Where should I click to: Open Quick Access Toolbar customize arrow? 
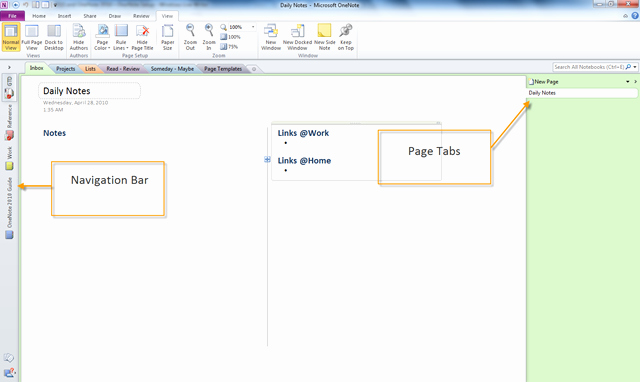(55, 5)
